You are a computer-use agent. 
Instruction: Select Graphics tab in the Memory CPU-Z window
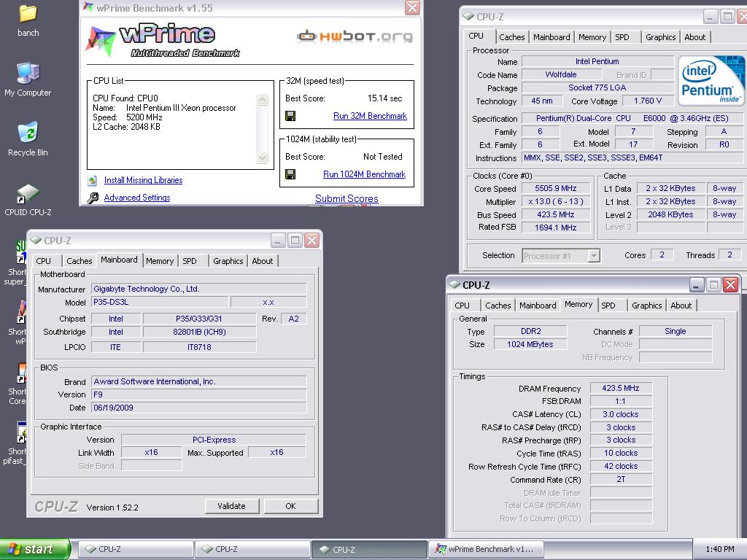pyautogui.click(x=647, y=306)
